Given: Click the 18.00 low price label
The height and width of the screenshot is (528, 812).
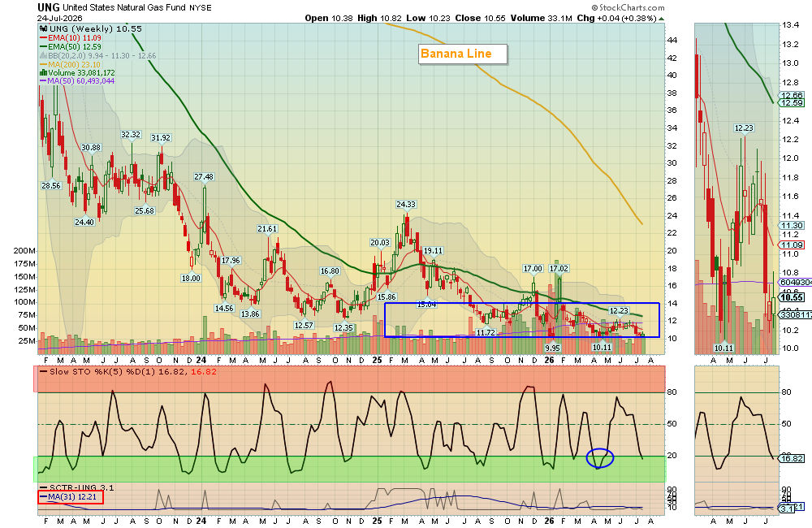Looking at the screenshot, I should 191,279.
